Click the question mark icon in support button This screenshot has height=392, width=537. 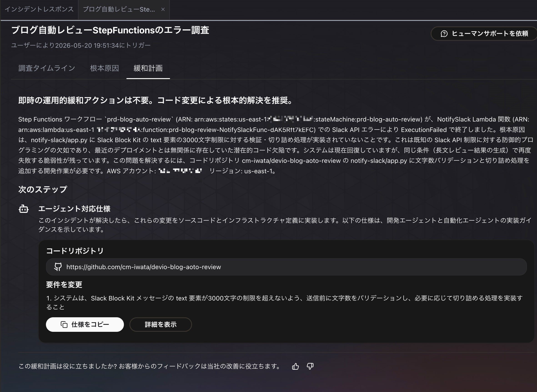444,34
